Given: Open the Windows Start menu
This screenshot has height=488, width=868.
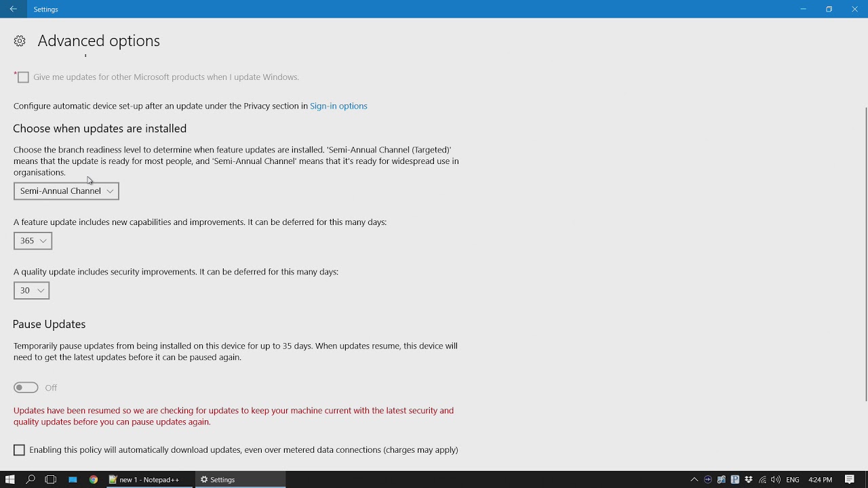Looking at the screenshot, I should tap(10, 479).
